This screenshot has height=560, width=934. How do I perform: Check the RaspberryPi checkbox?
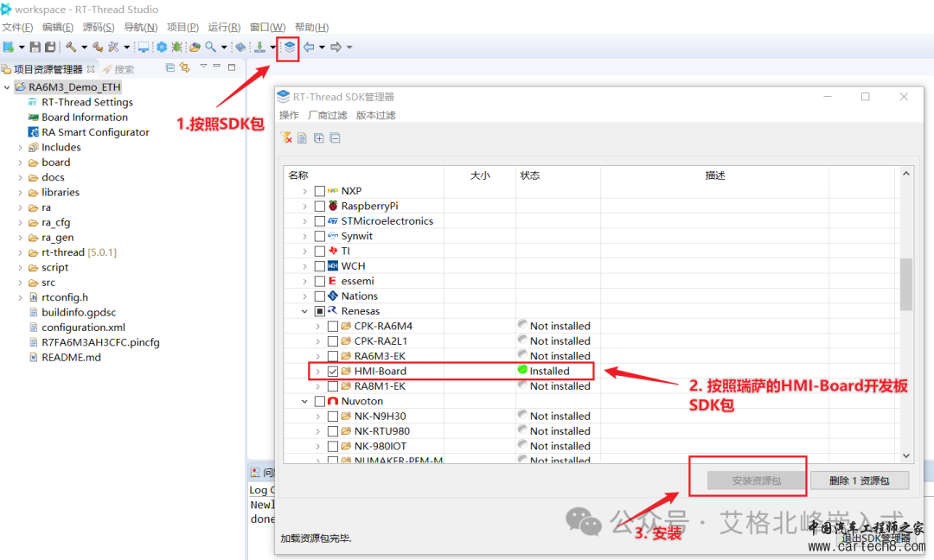[x=320, y=206]
